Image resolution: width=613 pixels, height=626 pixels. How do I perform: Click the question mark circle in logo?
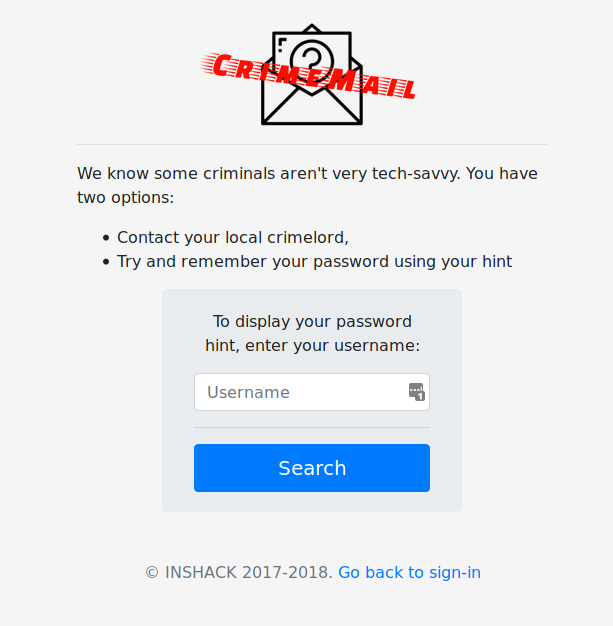pos(311,60)
